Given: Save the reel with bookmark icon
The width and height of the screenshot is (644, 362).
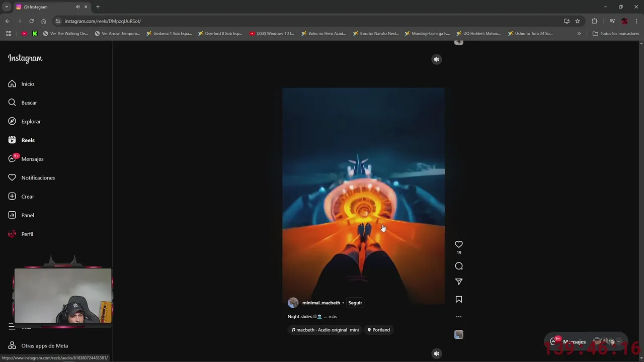Looking at the screenshot, I should pos(459,299).
